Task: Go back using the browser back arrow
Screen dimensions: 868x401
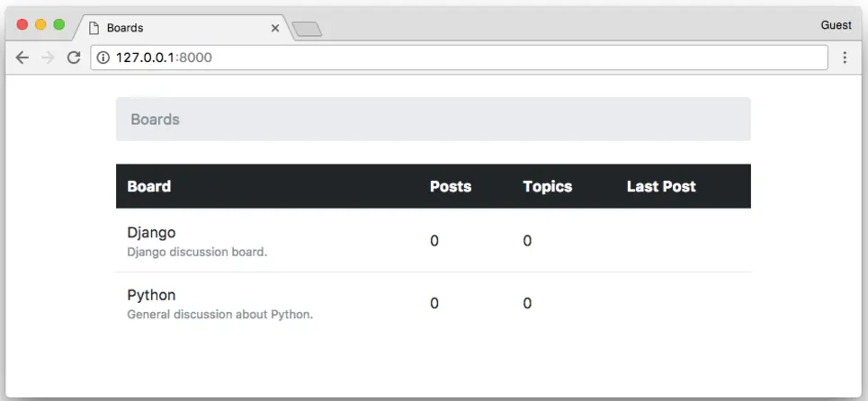Action: tap(22, 58)
